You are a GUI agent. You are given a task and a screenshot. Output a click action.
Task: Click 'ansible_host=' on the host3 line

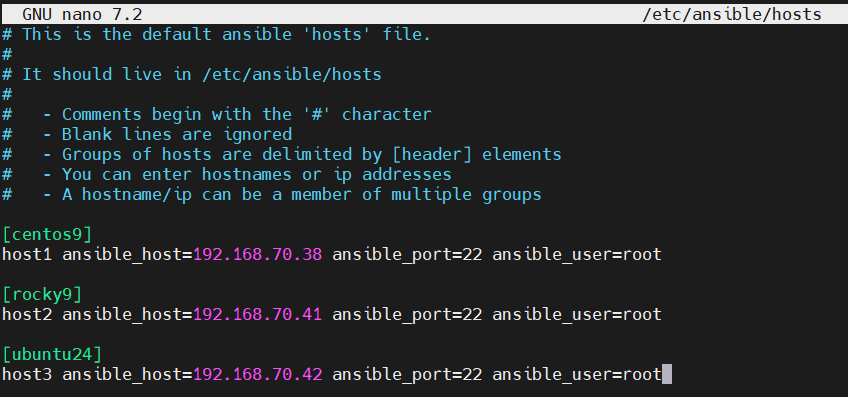pyautogui.click(x=128, y=375)
